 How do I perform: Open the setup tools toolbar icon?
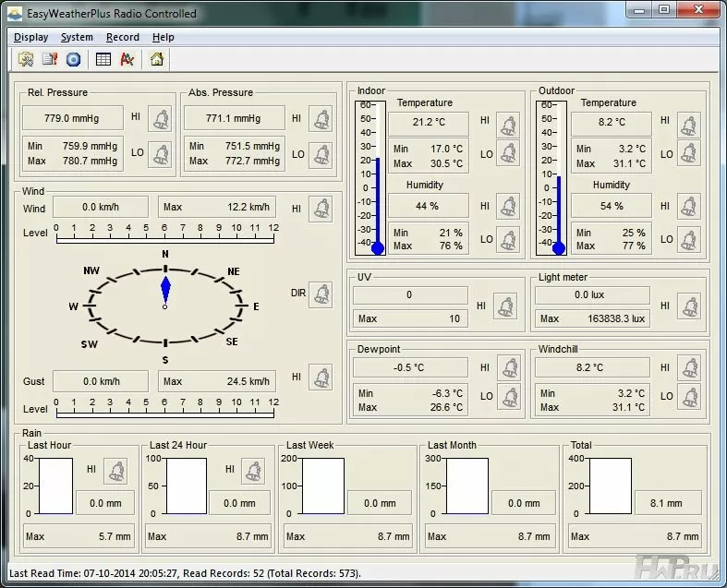[26, 59]
